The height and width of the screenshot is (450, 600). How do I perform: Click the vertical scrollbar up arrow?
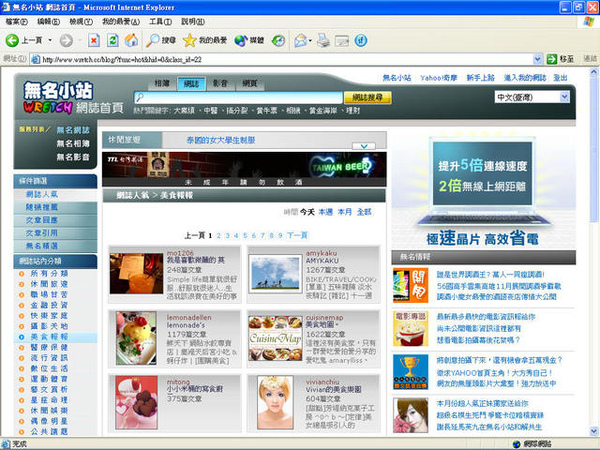[x=594, y=72]
